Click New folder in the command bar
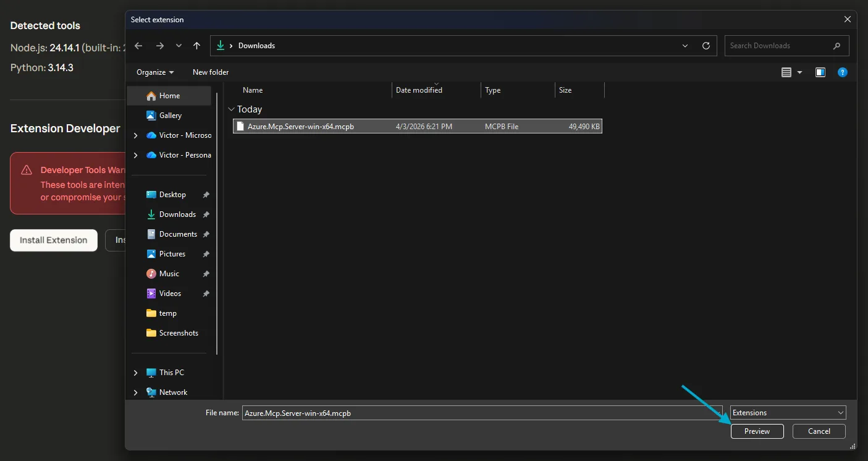This screenshot has height=461, width=868. (x=210, y=72)
